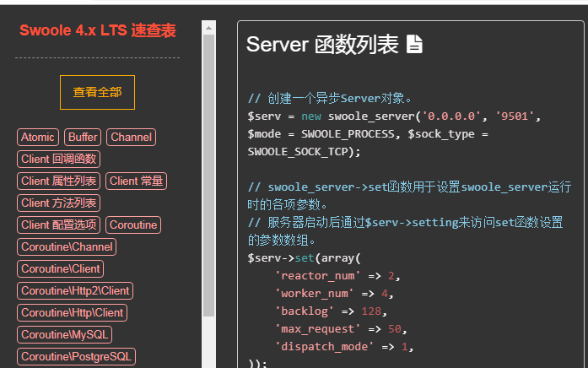Click the 'worker_num' => 4 line
Image resolution: width=588 pixels, height=368 pixels.
(x=334, y=294)
